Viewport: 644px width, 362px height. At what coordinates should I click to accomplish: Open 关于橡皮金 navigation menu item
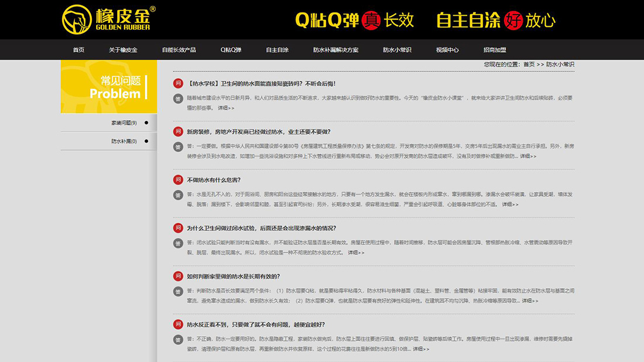pos(123,50)
